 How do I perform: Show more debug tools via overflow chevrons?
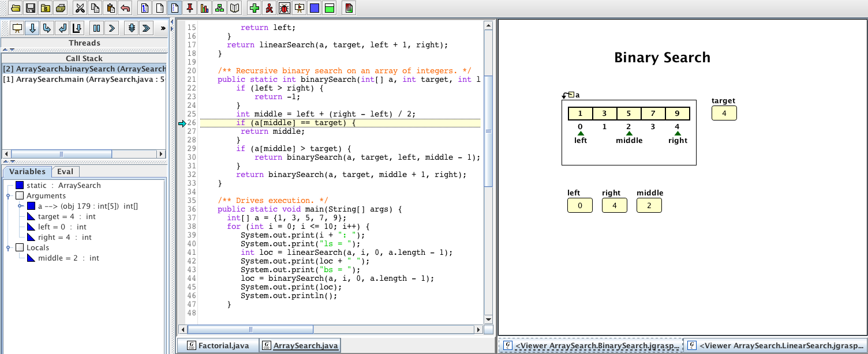tap(163, 28)
